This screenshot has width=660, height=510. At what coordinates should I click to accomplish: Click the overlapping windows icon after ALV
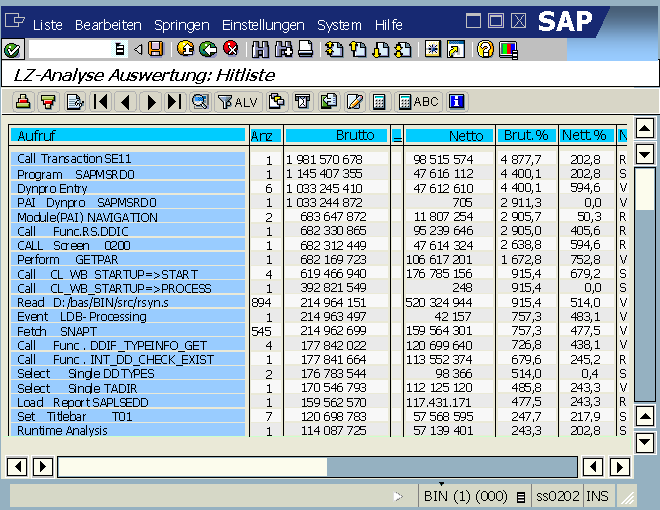(x=277, y=102)
